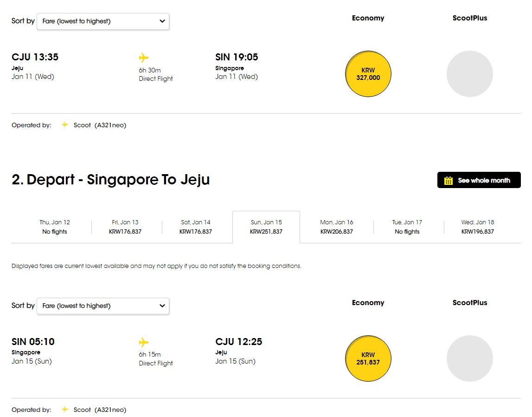This screenshot has height=417, width=532.
Task: Select the Sun, Jan 15 date tab
Action: [x=266, y=227]
